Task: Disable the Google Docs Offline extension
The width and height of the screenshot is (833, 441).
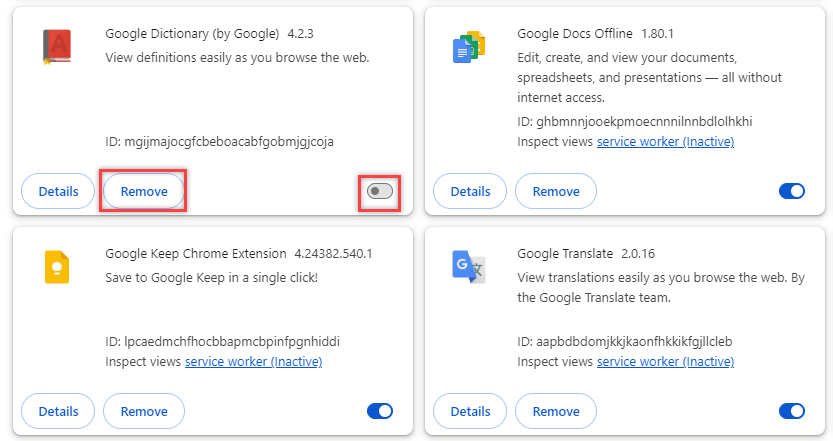Action: pos(791,191)
